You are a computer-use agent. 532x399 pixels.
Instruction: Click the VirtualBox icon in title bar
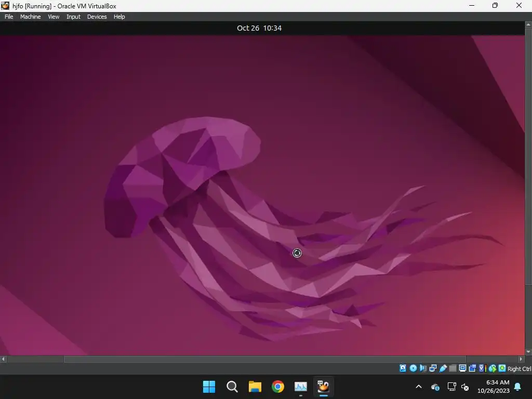point(5,5)
